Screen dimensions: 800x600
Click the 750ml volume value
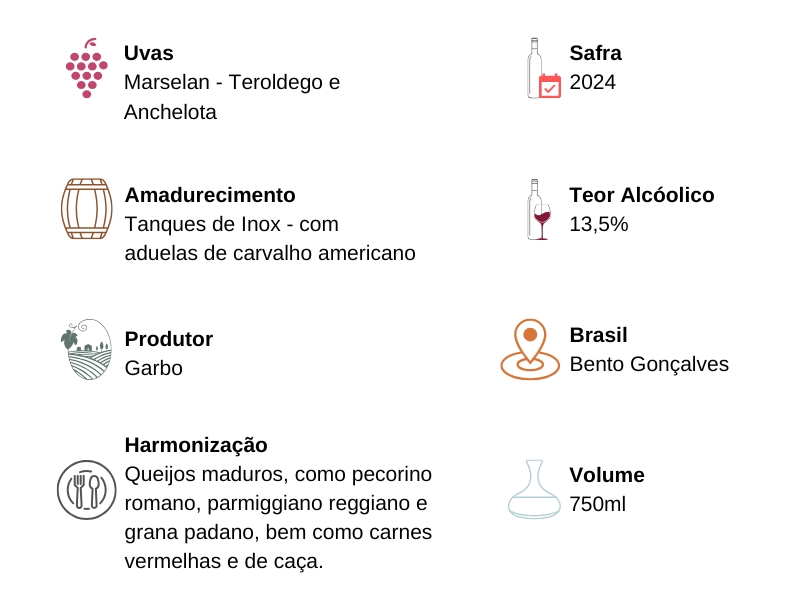click(x=598, y=504)
